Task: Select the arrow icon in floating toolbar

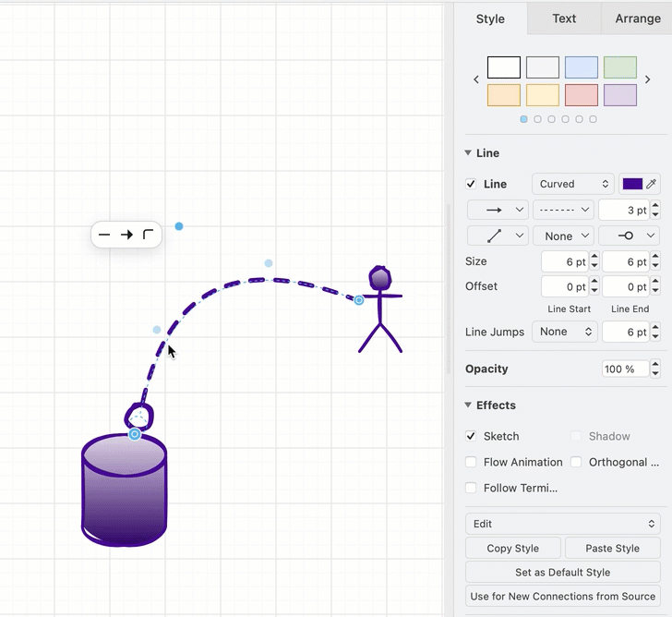Action: pyautogui.click(x=126, y=235)
